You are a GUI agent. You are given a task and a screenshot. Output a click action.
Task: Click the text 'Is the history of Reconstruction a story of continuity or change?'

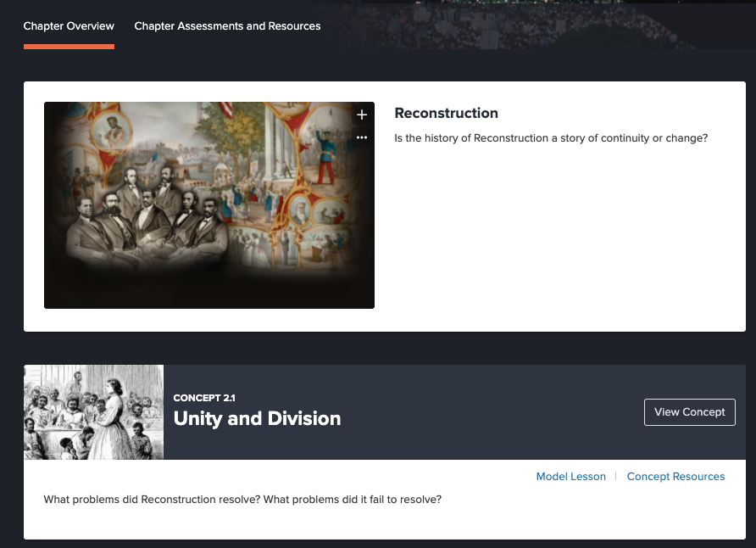(551, 138)
